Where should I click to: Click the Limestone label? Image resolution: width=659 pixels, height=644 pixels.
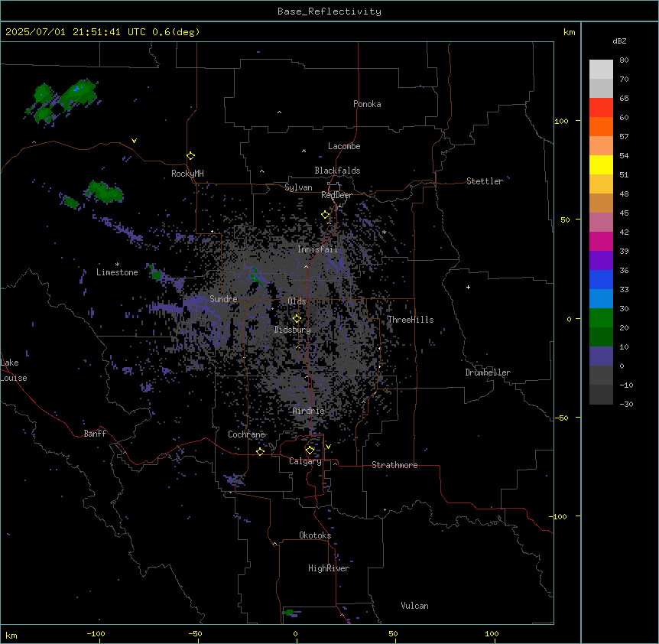coord(117,272)
